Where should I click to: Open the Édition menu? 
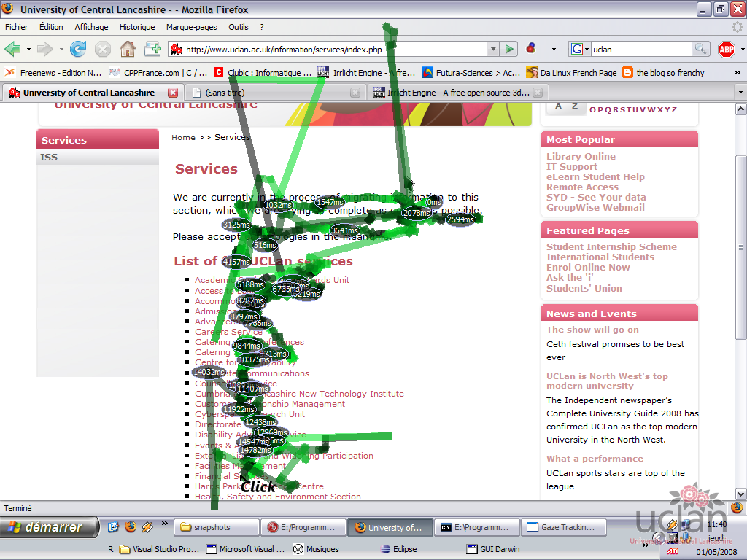[x=51, y=27]
